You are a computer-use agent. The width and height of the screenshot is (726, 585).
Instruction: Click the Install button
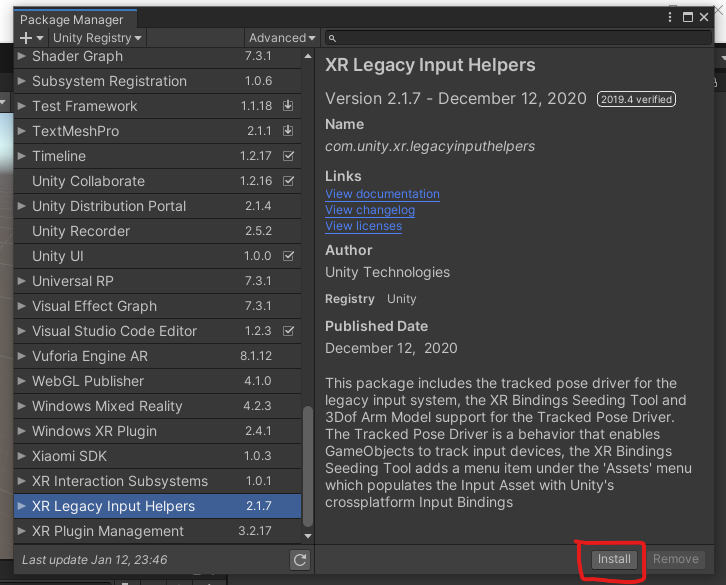pos(614,559)
